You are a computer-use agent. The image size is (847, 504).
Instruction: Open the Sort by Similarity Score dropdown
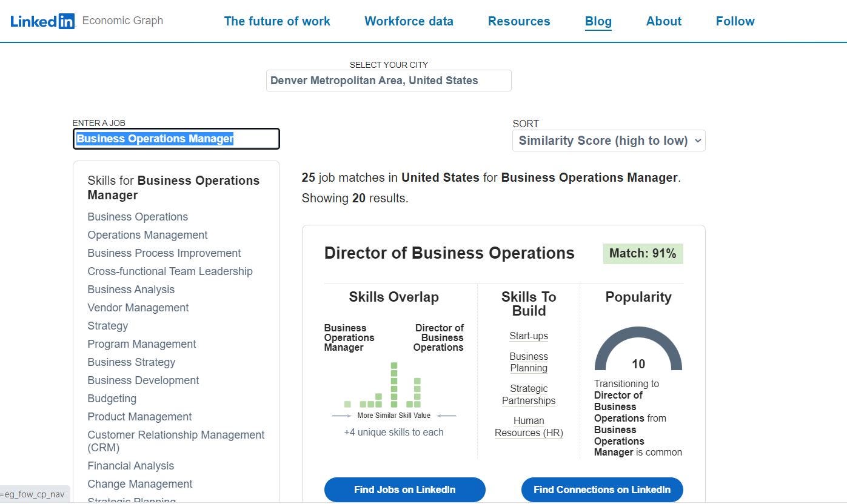click(609, 141)
